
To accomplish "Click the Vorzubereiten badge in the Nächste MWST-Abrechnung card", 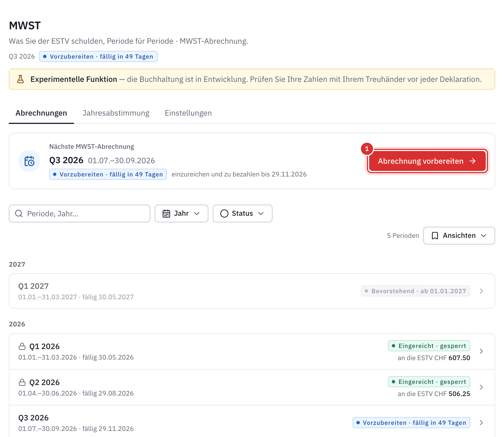I will point(108,174).
